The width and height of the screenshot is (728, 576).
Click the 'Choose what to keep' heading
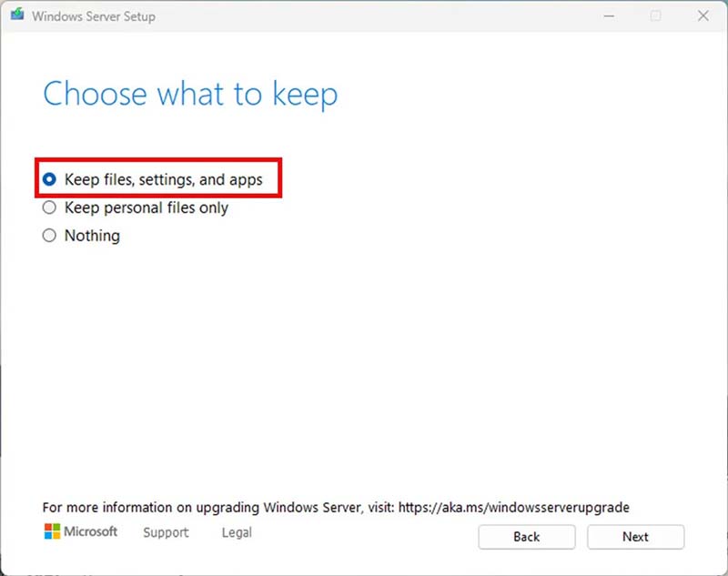[190, 95]
